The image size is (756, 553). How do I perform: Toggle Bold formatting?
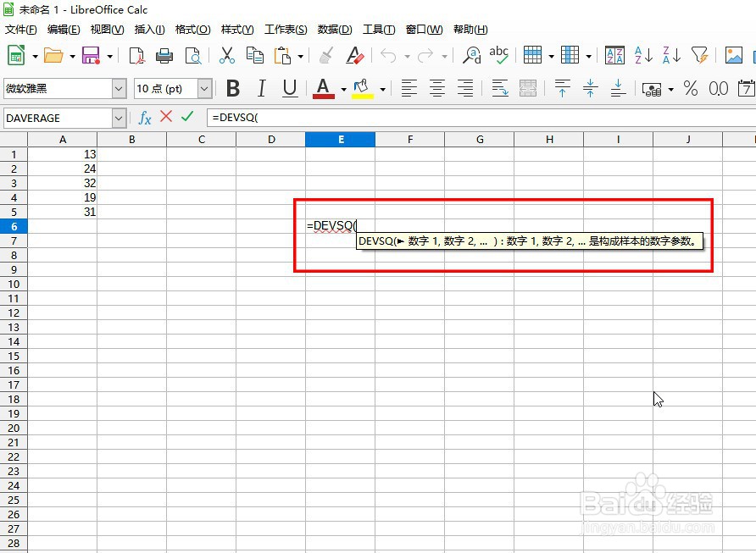[233, 89]
